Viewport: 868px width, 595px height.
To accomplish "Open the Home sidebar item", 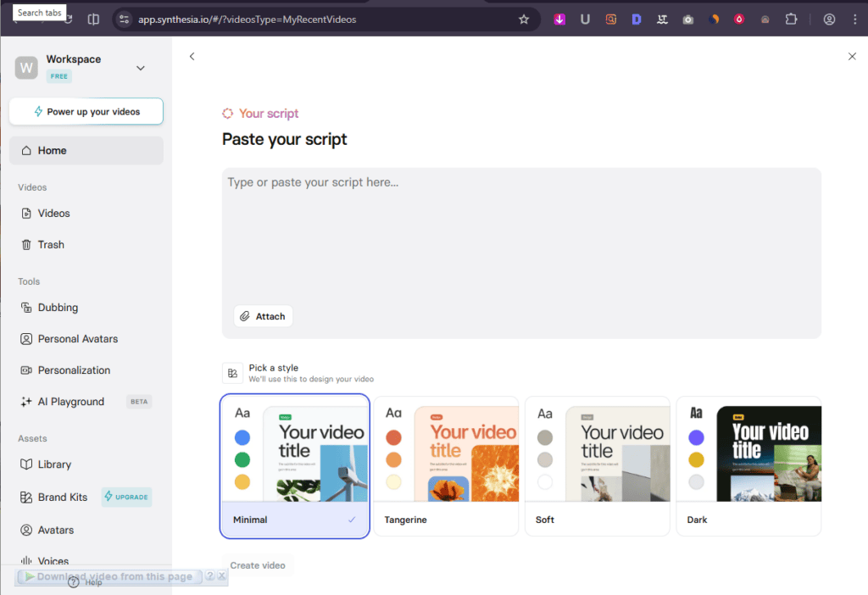I will pyautogui.click(x=86, y=151).
